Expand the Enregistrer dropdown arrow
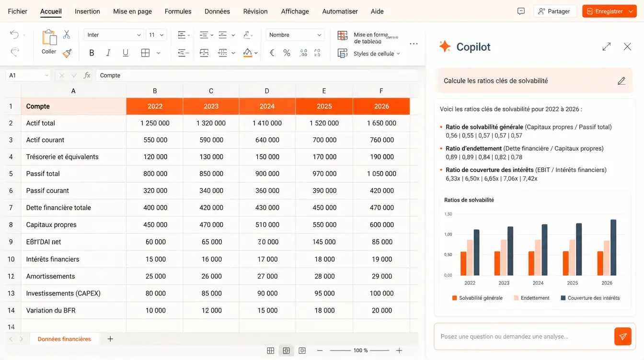Viewport: 644px width, 360px height. pyautogui.click(x=630, y=11)
